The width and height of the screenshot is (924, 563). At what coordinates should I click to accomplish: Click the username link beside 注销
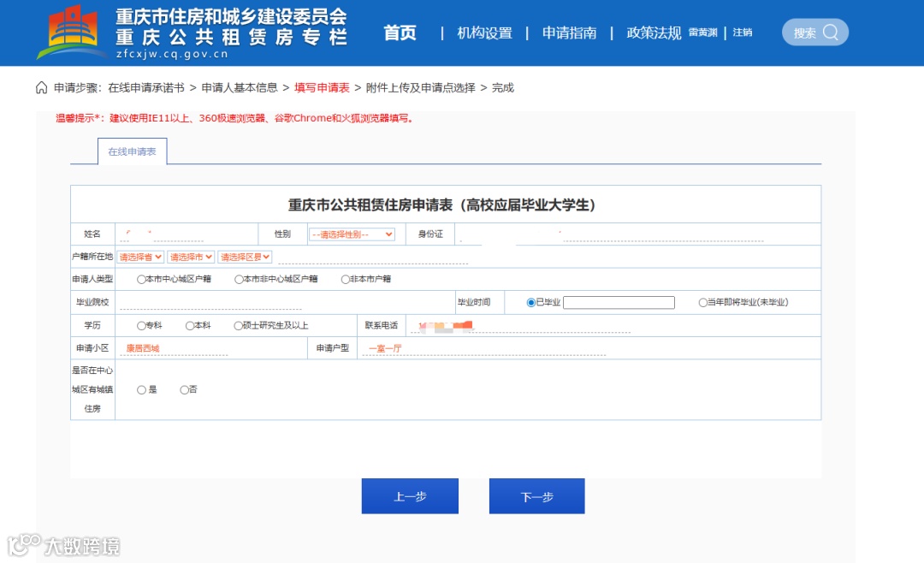point(703,33)
